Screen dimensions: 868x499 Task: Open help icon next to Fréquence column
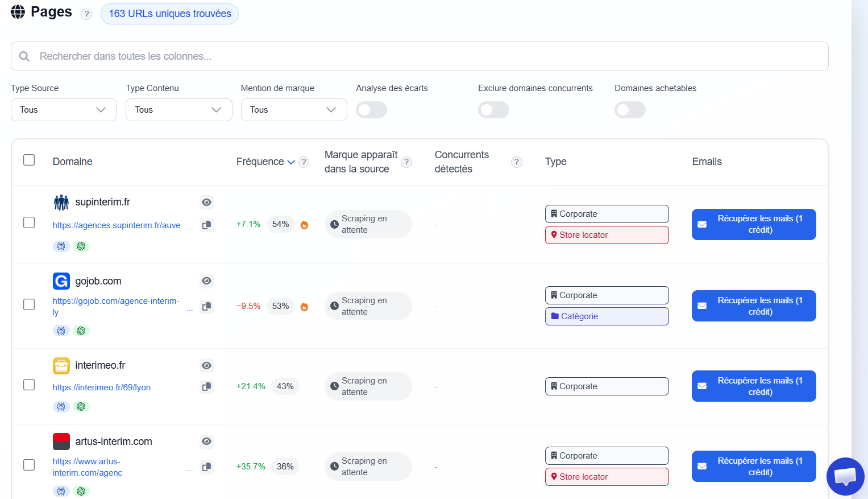coord(304,162)
